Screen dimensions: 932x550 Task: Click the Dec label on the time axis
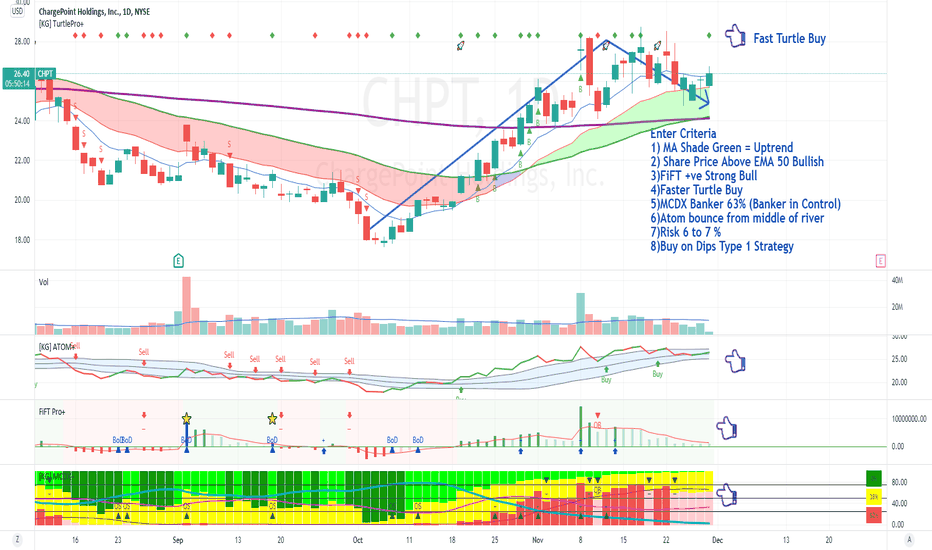[x=717, y=540]
